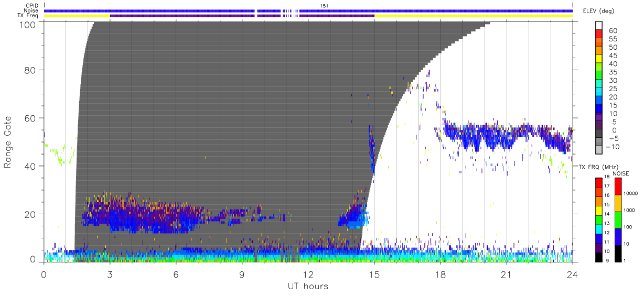644x297 pixels.
Task: Click the purple part of the TX Freq strip
Action: [x=242, y=16]
